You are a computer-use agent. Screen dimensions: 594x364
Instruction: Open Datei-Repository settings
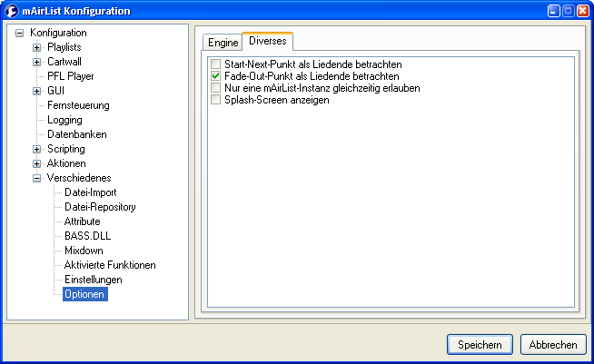coord(100,207)
